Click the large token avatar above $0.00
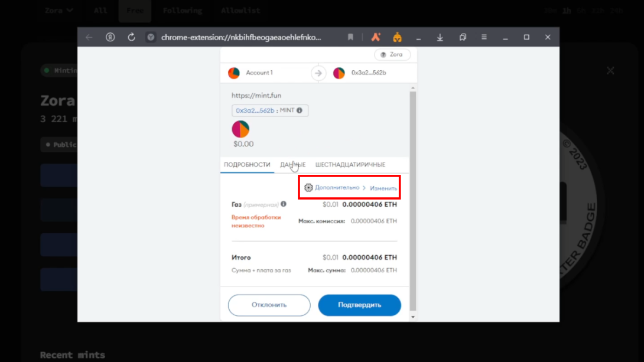This screenshot has width=644, height=362. pos(240,129)
